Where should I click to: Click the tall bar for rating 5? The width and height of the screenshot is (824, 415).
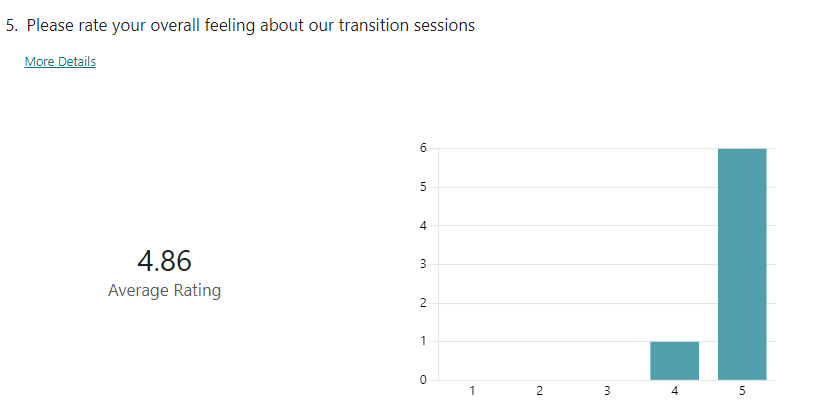[x=741, y=264]
